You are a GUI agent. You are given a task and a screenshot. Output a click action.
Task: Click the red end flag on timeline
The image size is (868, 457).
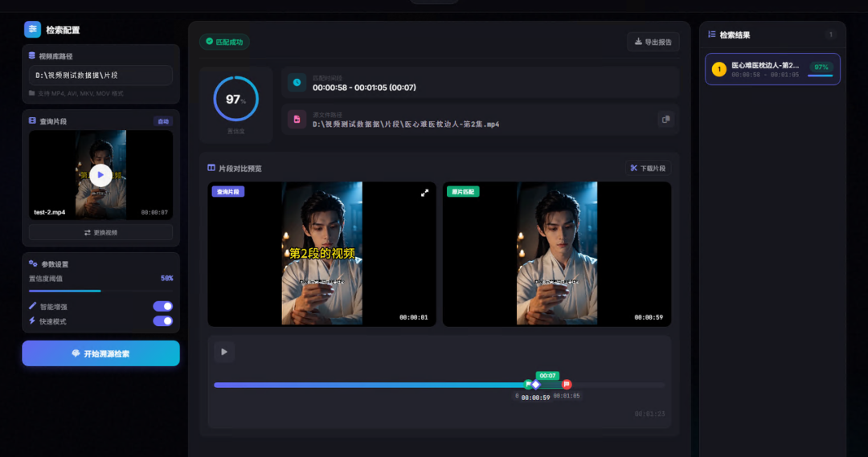pos(567,385)
